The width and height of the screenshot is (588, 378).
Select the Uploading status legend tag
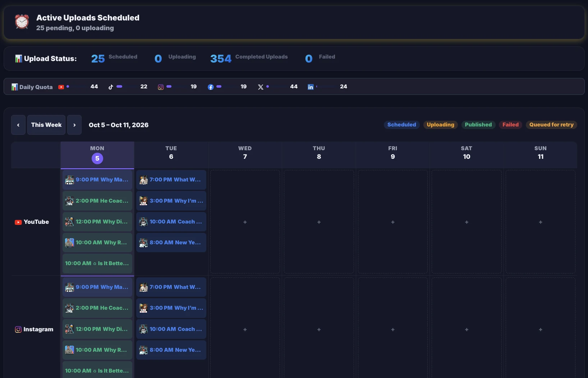440,125
